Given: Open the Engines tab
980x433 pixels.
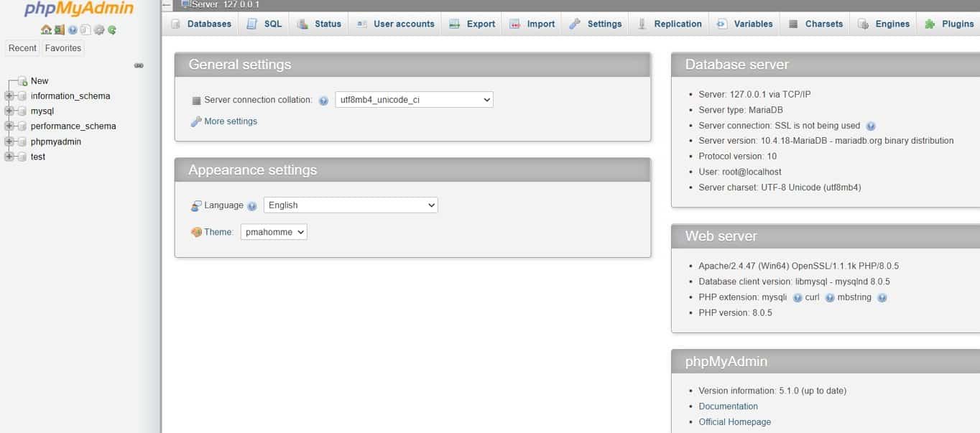Looking at the screenshot, I should pos(884,24).
